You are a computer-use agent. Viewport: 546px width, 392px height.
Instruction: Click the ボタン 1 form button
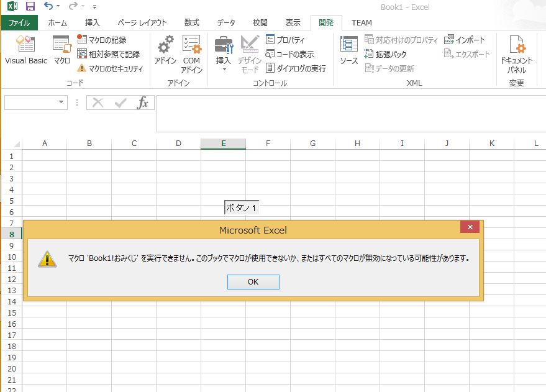(241, 208)
